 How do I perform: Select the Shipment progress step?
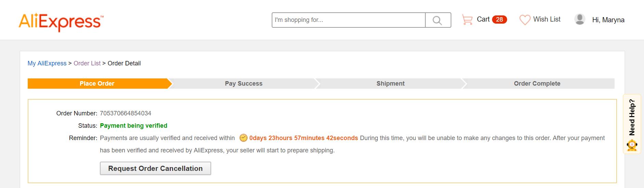click(390, 84)
